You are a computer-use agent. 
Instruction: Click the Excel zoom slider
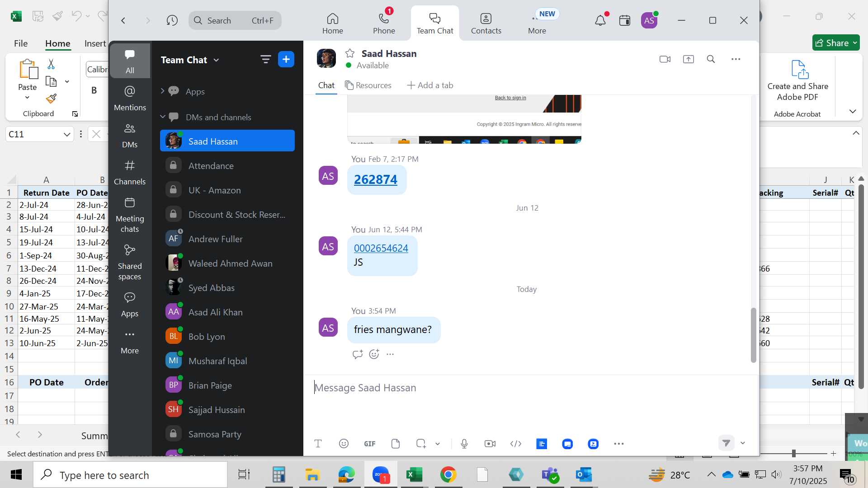pyautogui.click(x=793, y=453)
